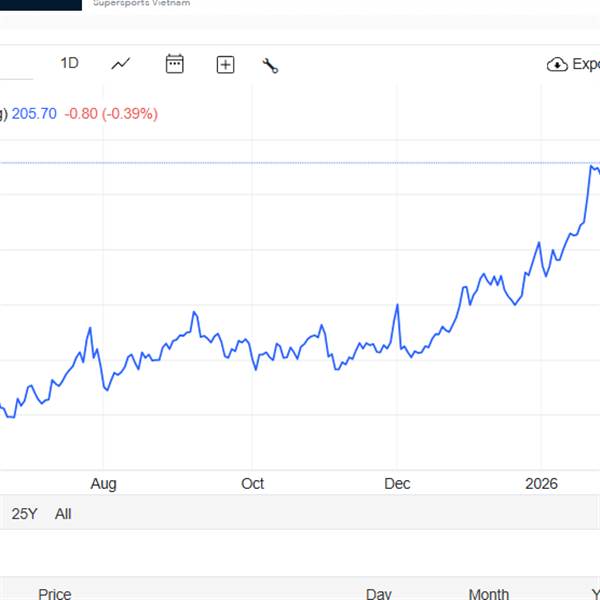
Task: Click the chart peak near 2026
Action: [591, 166]
